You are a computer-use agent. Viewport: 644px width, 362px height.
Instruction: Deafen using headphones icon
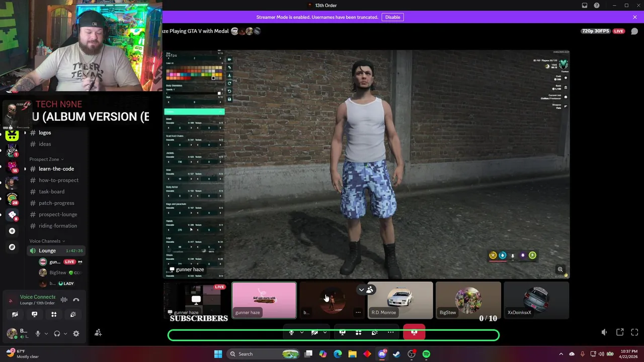[x=57, y=333]
